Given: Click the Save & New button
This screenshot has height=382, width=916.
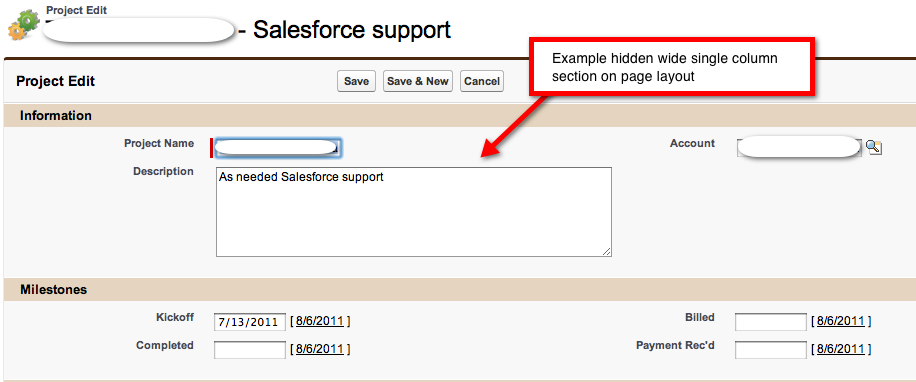Looking at the screenshot, I should (418, 81).
